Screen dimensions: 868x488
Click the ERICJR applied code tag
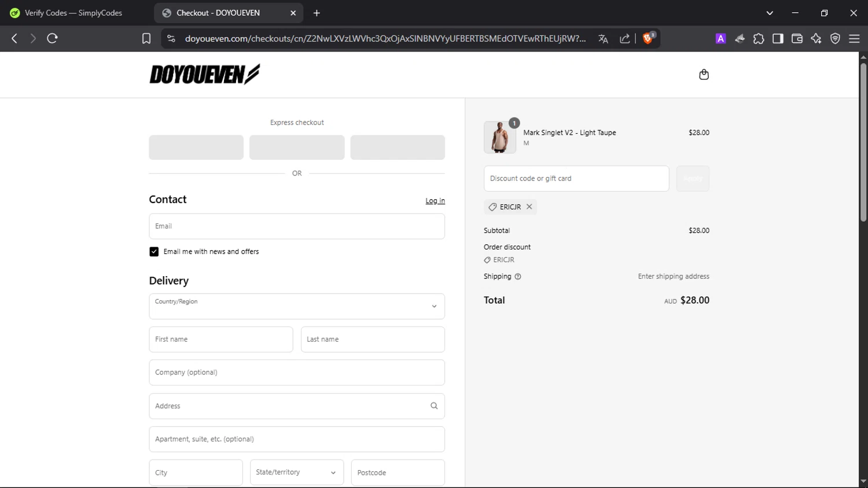pos(510,207)
